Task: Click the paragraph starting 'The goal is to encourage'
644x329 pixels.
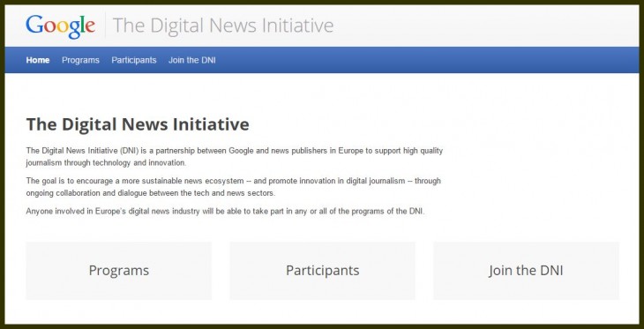Action: (x=233, y=186)
